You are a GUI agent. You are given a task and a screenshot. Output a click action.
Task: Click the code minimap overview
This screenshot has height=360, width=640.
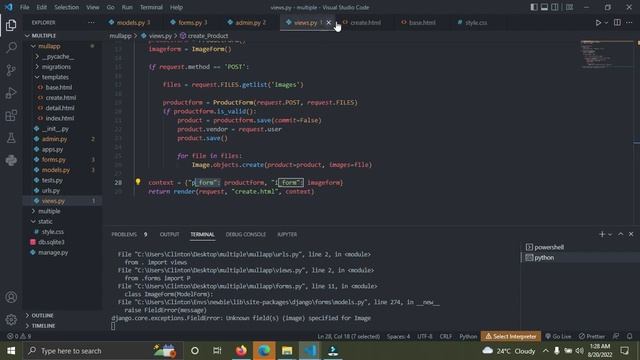point(607,54)
